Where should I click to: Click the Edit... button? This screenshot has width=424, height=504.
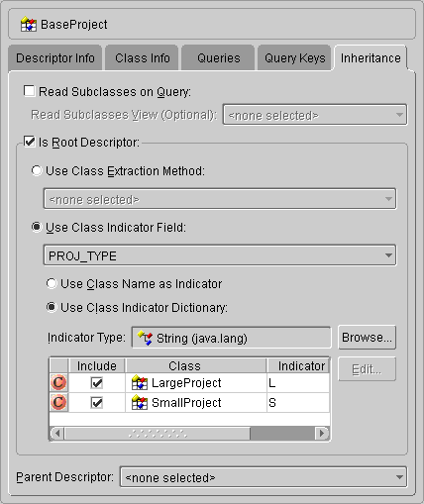[x=367, y=369]
